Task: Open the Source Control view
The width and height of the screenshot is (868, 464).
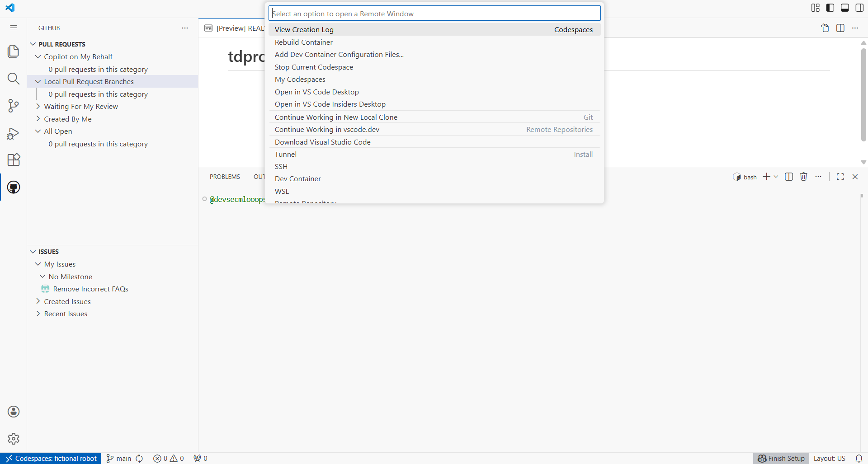Action: coord(14,106)
